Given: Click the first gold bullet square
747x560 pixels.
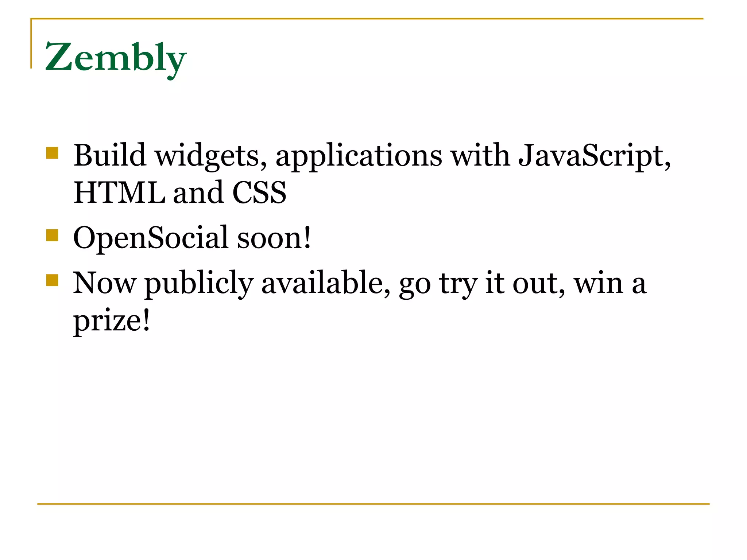Looking at the screenshot, I should point(53,153).
